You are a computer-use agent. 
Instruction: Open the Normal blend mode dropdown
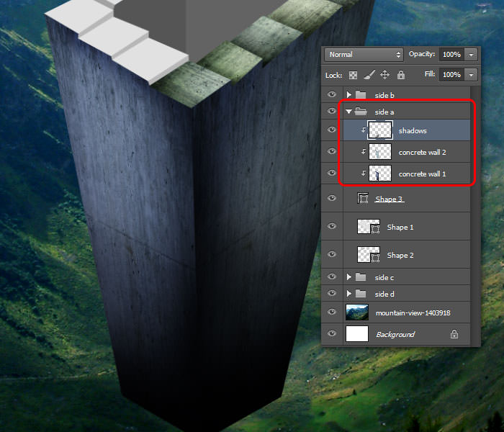coord(364,55)
